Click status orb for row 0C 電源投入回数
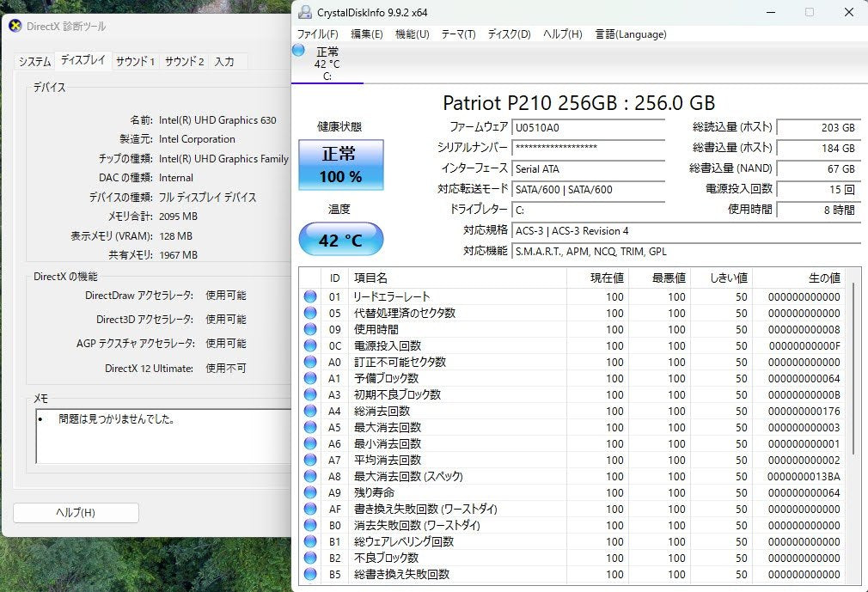The width and height of the screenshot is (868, 592). click(x=310, y=345)
